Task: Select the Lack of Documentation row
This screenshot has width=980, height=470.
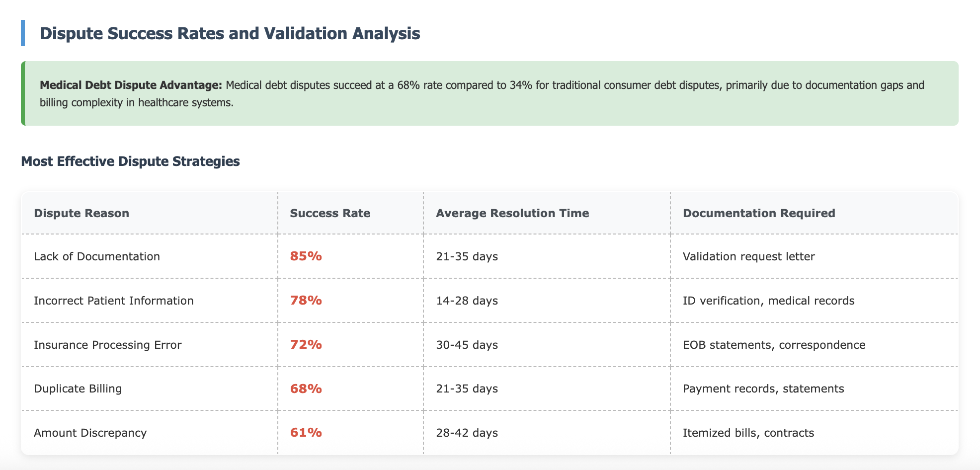Action: click(490, 256)
